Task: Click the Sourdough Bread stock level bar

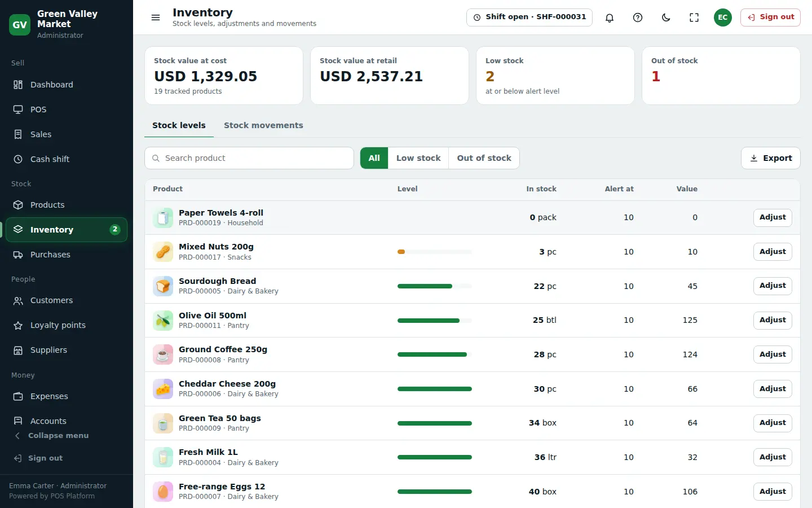Action: click(x=435, y=286)
